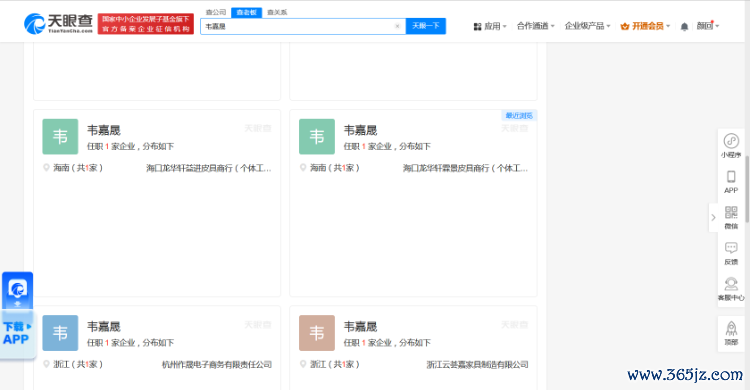The width and height of the screenshot is (750, 390).
Task: Collapse the right sidebar with chevron arrow
Action: coord(713,217)
